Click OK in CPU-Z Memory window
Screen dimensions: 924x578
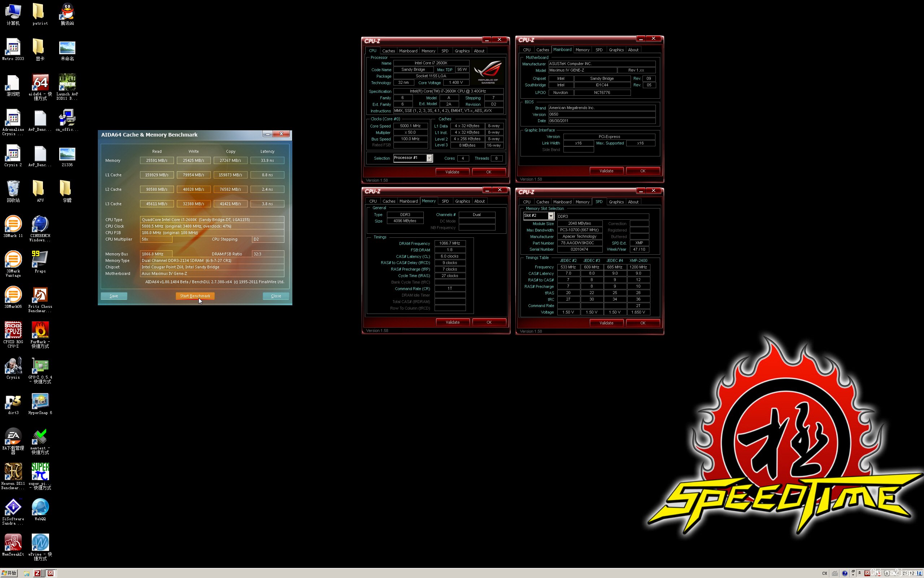[x=489, y=322]
